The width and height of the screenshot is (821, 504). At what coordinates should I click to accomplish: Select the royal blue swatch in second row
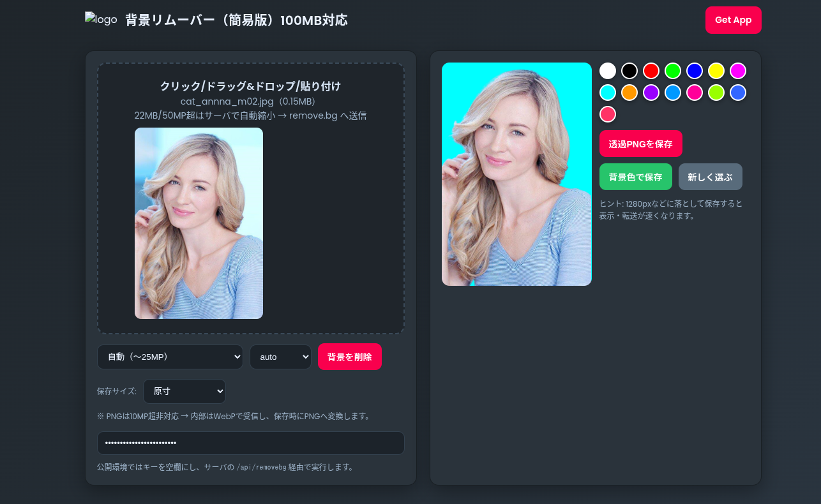coord(738,93)
